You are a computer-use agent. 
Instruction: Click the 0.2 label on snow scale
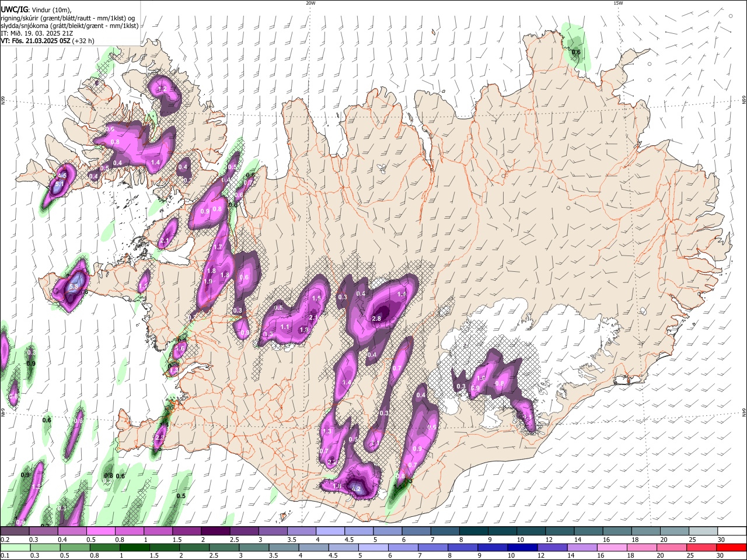(x=4, y=540)
